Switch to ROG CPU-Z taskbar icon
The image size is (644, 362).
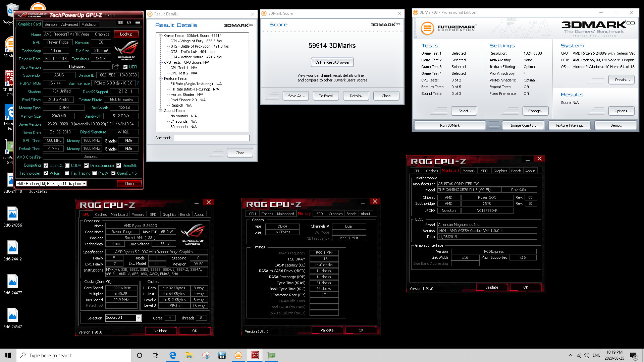[x=255, y=355]
